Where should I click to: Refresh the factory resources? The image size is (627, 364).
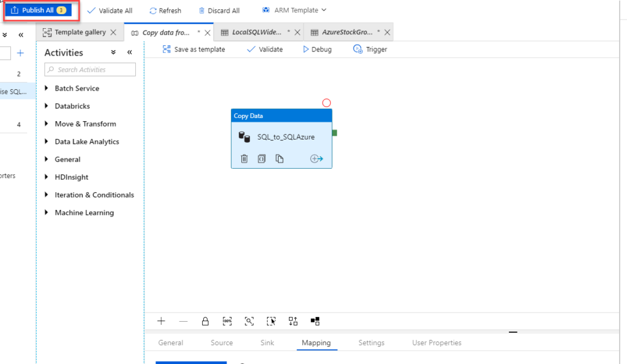click(x=165, y=11)
